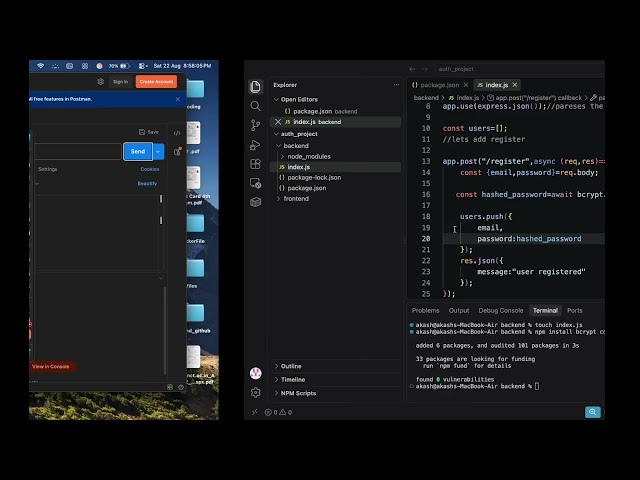Select index.js in the backend folder tree

[x=336, y=167]
